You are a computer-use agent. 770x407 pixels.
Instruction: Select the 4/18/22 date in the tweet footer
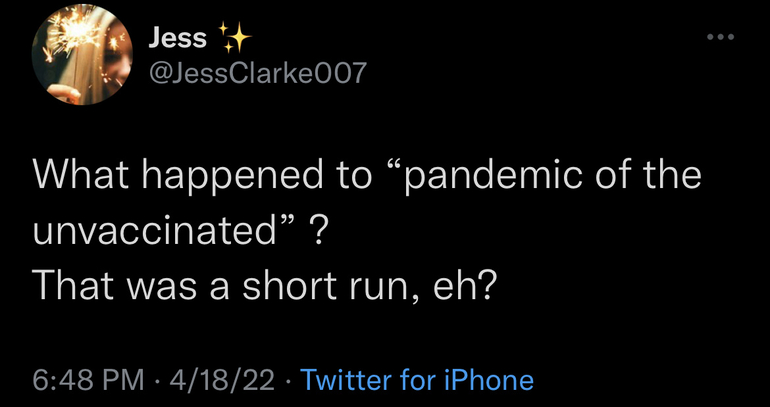coord(221,380)
